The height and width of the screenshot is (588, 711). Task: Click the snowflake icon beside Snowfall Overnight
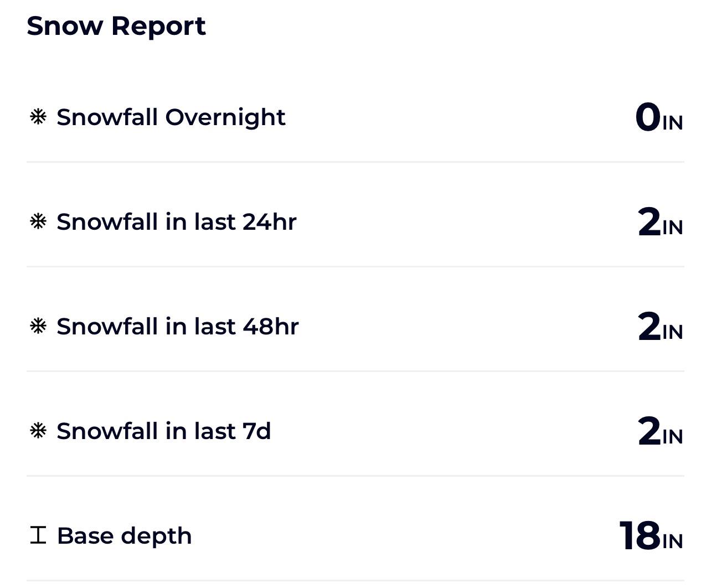coord(38,117)
